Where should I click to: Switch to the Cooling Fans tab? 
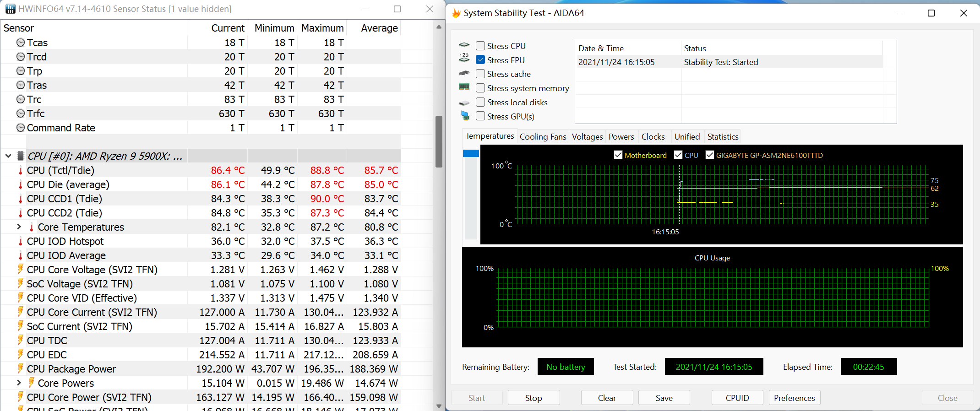[x=543, y=136]
